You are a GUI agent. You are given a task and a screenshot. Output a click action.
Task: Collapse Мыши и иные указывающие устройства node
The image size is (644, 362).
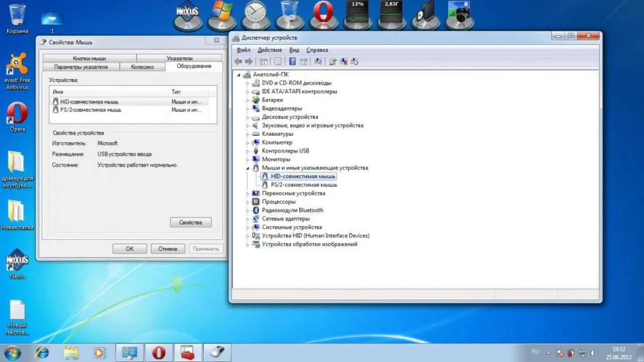pos(248,168)
